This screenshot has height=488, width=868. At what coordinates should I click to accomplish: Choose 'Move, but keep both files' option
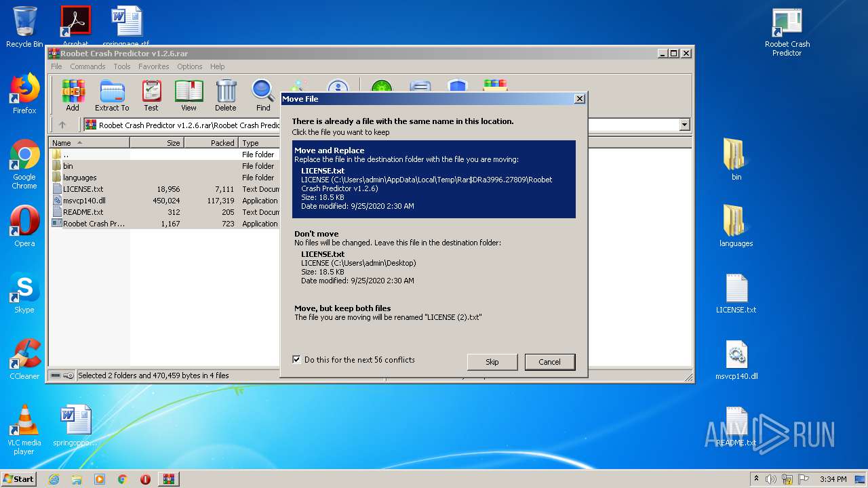click(434, 312)
